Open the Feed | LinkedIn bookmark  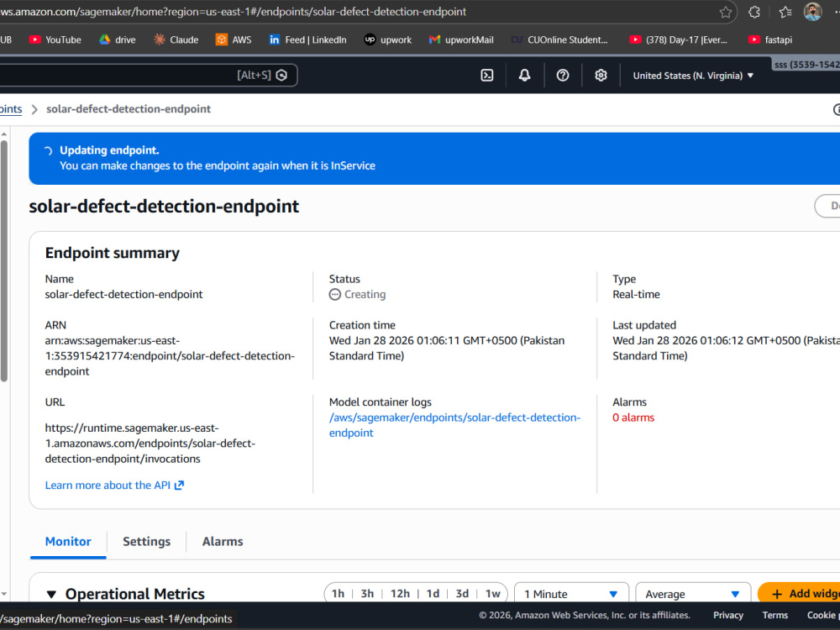[x=307, y=39]
